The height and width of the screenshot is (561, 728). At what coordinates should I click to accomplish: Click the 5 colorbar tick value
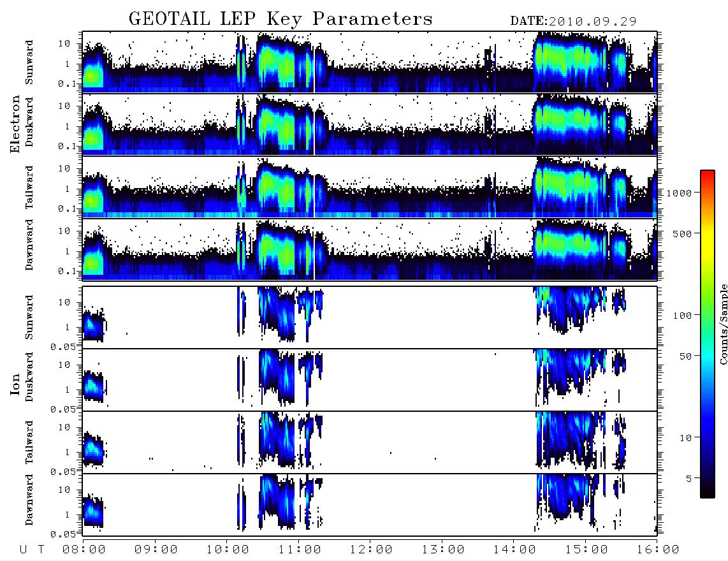690,479
